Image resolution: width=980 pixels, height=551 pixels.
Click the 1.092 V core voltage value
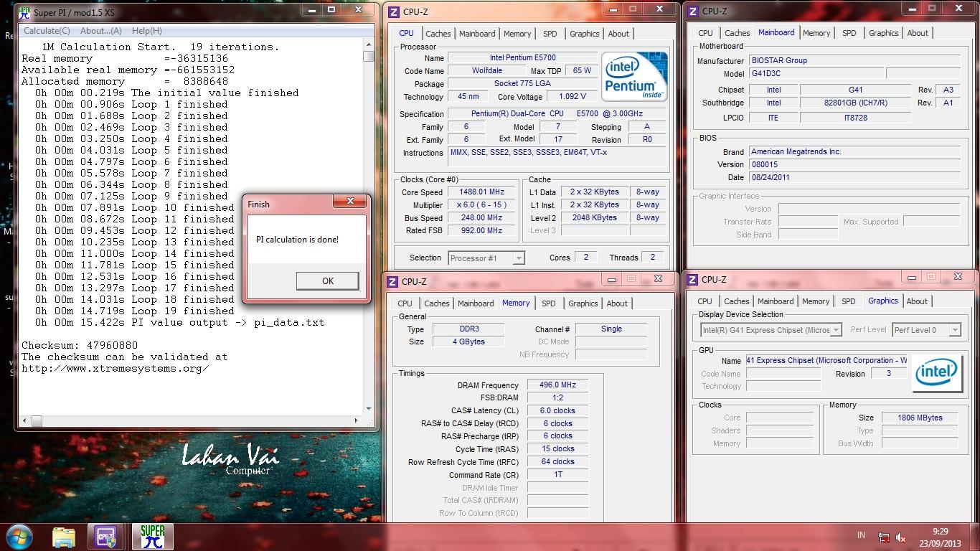572,97
